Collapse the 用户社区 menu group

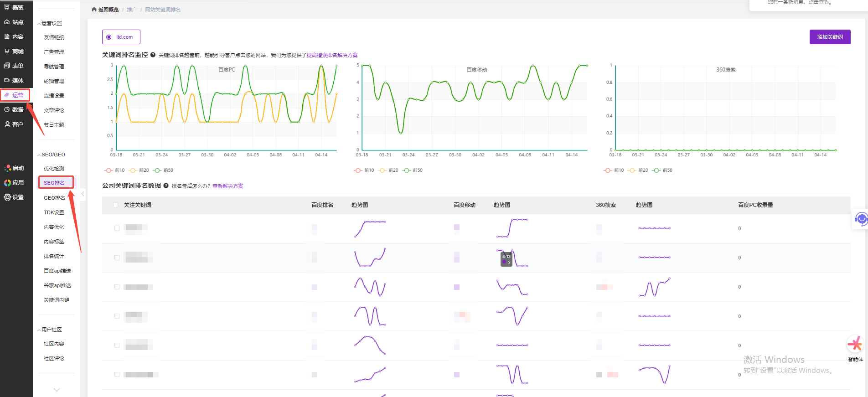click(x=39, y=330)
